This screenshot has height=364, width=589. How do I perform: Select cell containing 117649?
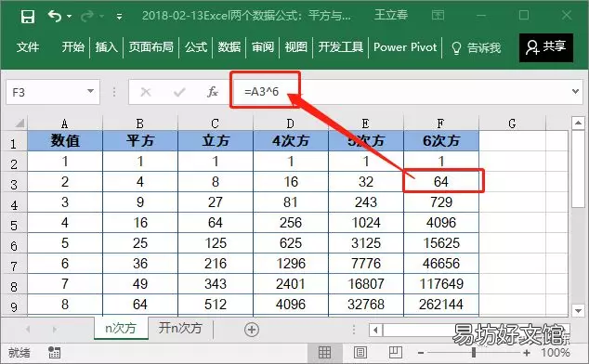point(441,283)
